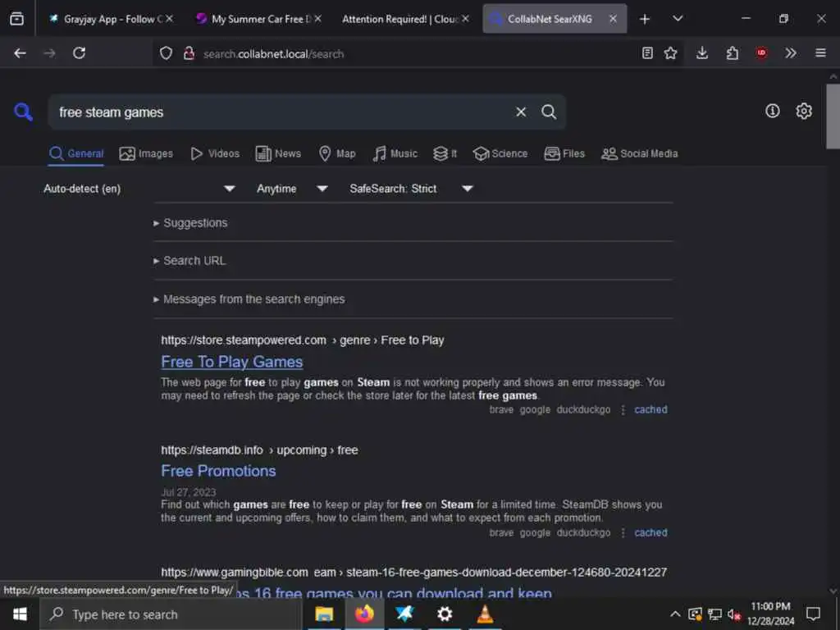Open Settings gear from the taskbar
The width and height of the screenshot is (840, 630).
click(x=445, y=614)
